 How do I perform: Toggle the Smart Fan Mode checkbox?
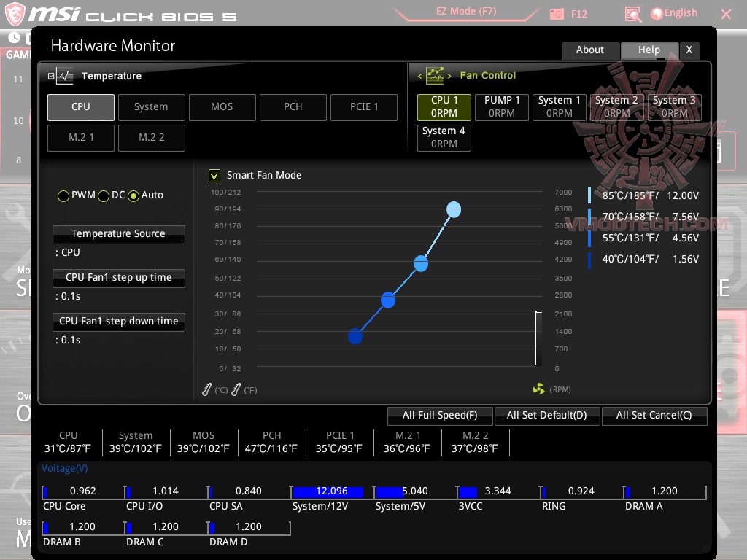coord(214,176)
